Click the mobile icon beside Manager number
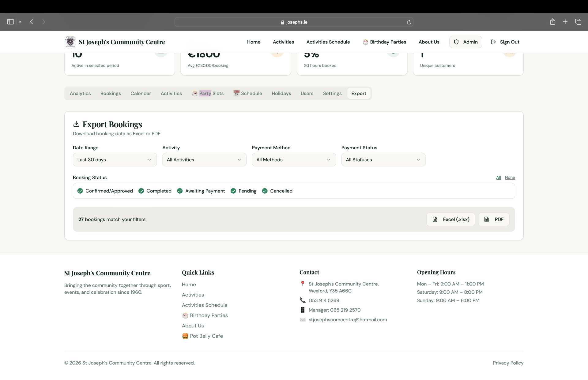This screenshot has width=588, height=380. (x=303, y=310)
